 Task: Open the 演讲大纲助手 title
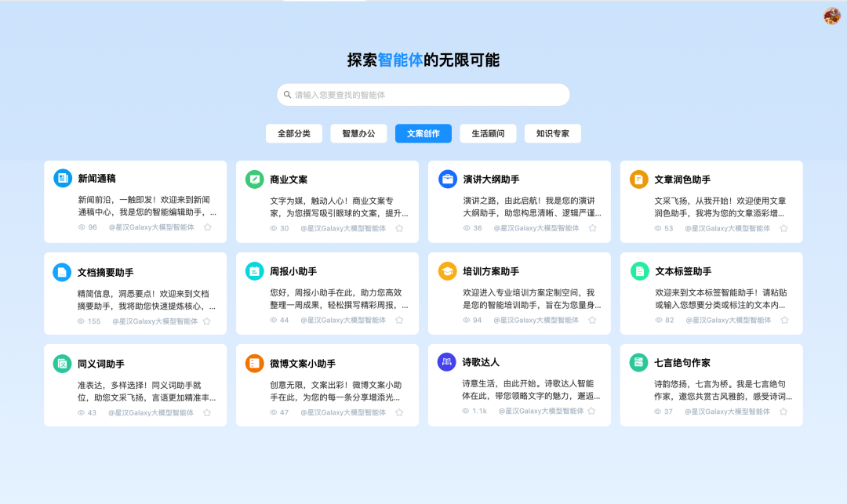491,179
